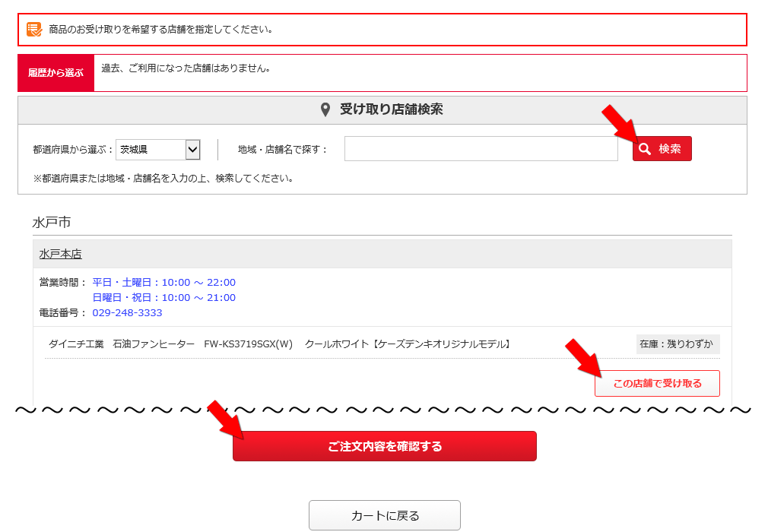Click ご注文内容を確認する button
This screenshot has width=768, height=532.
pyautogui.click(x=385, y=446)
